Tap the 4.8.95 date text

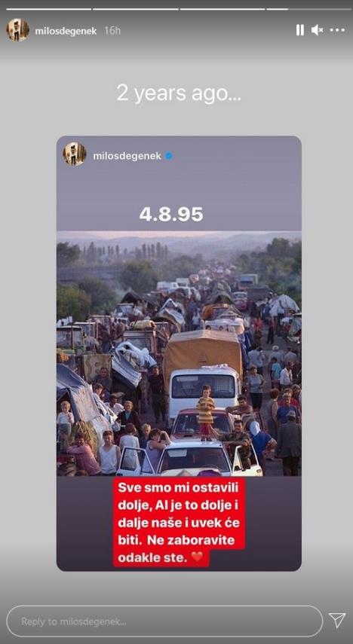(171, 215)
